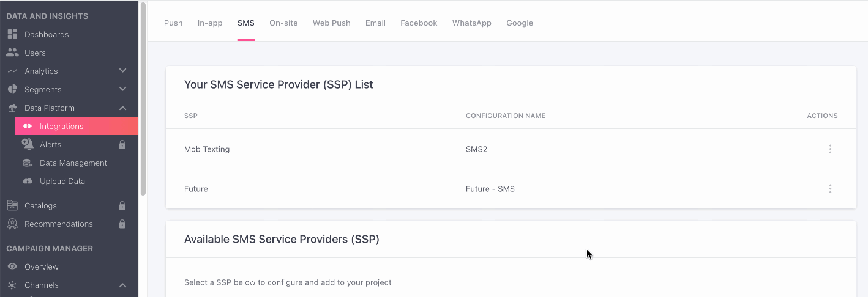
Task: Open actions menu for Future SSP
Action: coord(830,189)
